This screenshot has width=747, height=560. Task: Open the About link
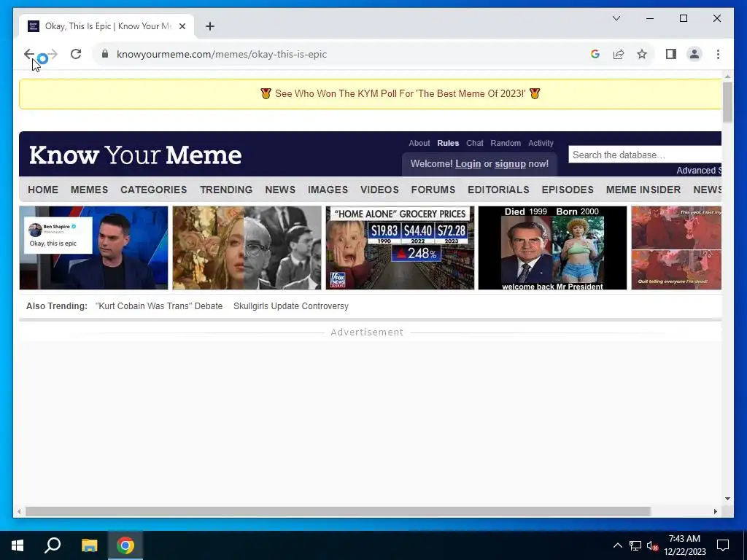click(x=419, y=143)
